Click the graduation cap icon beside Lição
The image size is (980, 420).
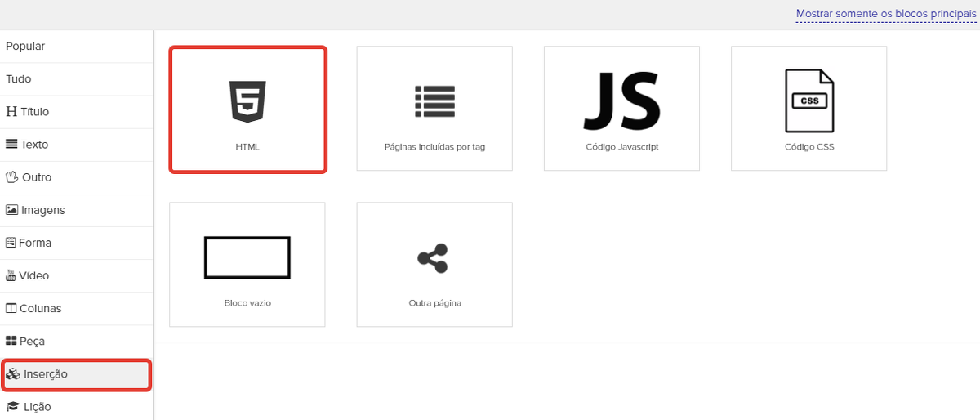[x=12, y=407]
